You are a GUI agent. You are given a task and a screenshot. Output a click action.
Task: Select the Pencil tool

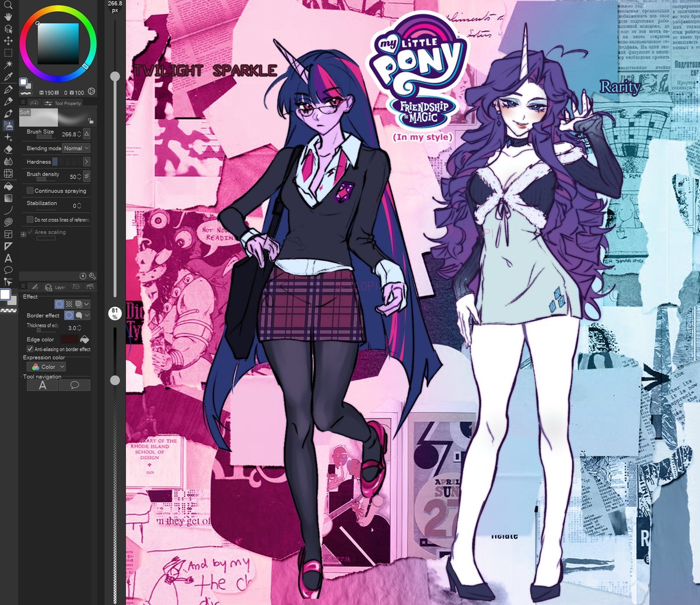point(8,102)
